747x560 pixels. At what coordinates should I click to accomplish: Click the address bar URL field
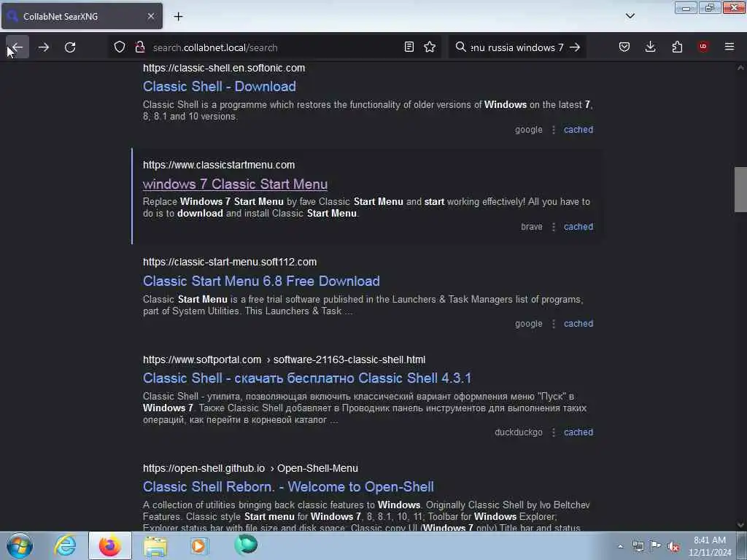pyautogui.click(x=276, y=47)
